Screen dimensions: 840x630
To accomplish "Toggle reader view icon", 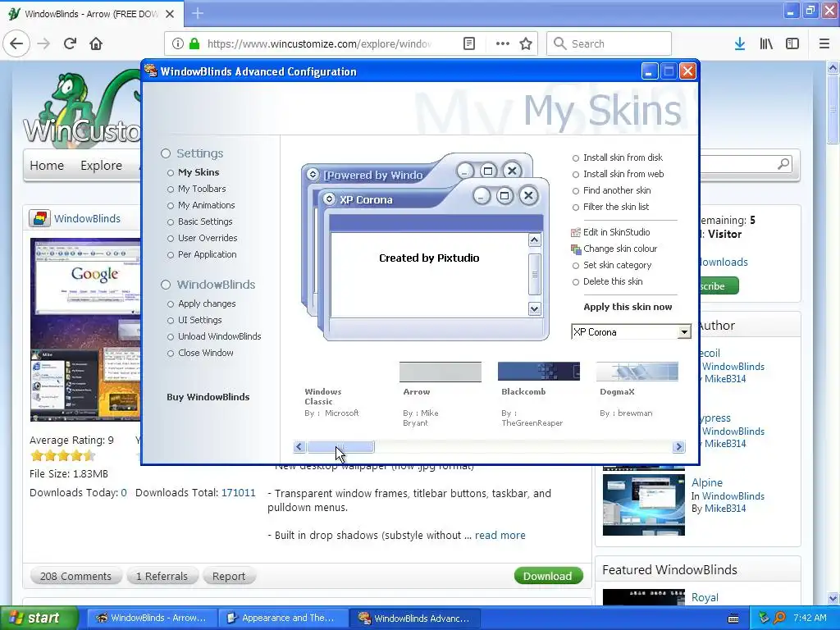I will click(x=468, y=43).
